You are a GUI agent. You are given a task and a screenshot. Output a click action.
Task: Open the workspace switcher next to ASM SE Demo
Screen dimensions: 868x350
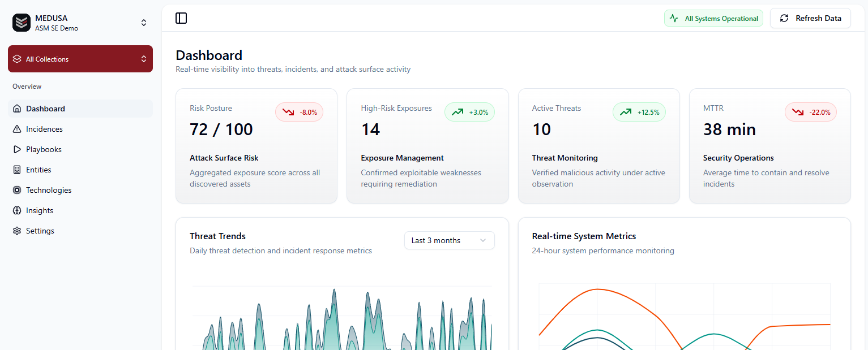[x=144, y=22]
